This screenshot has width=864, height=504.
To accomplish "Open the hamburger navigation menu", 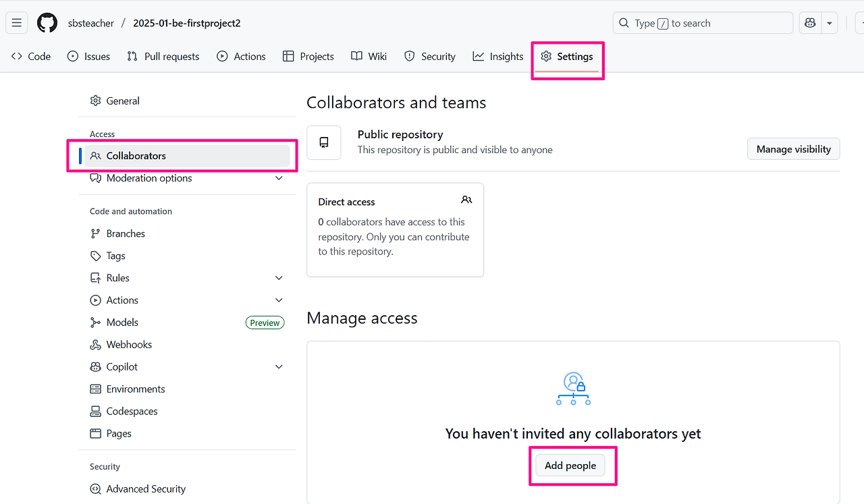I will (17, 23).
